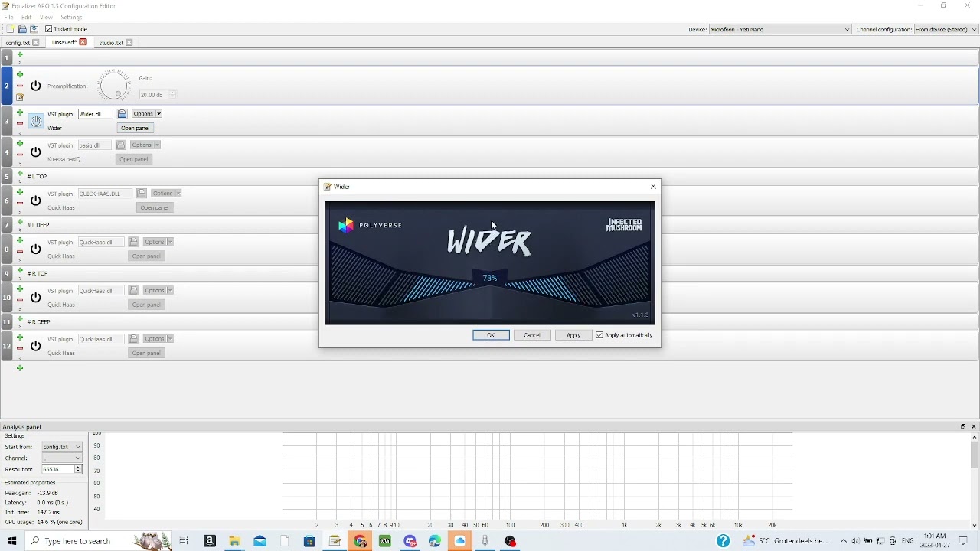Open the Options dropdown in row 12
The width and height of the screenshot is (980, 551).
[x=158, y=339]
